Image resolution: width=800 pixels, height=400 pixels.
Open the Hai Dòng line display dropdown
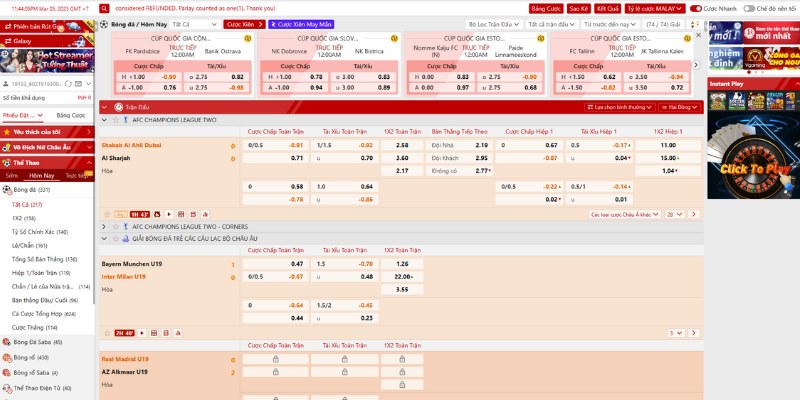(680, 105)
